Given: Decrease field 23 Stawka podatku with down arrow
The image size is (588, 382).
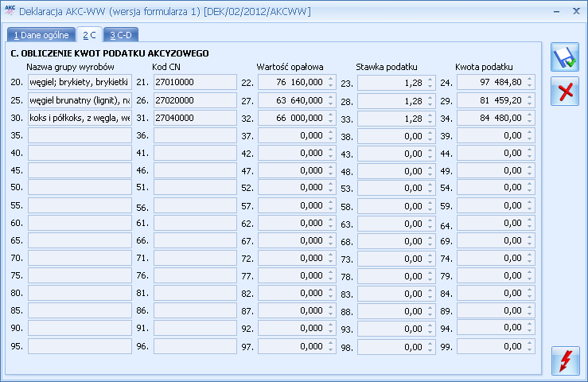Looking at the screenshot, I should 430,86.
